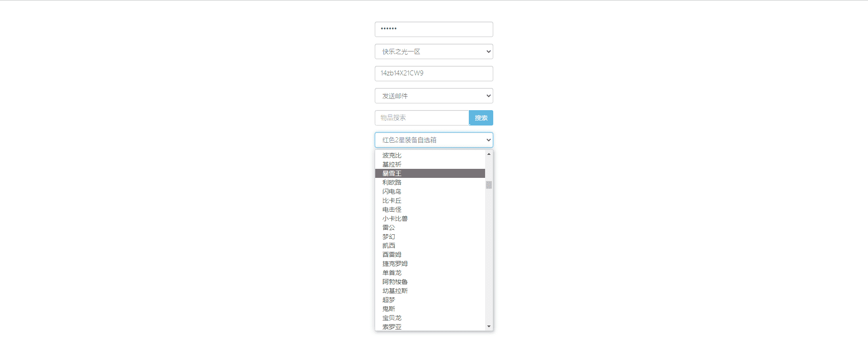Select 利欧路 from the list

[x=430, y=182]
